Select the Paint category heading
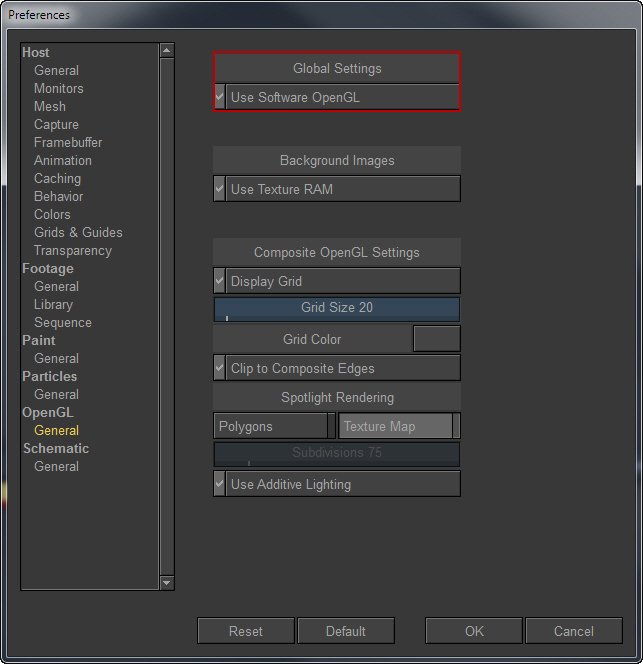 [39, 340]
